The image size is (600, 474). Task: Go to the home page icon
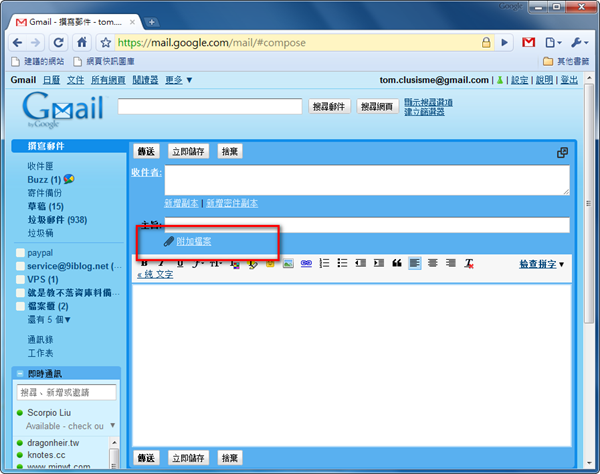pyautogui.click(x=82, y=42)
